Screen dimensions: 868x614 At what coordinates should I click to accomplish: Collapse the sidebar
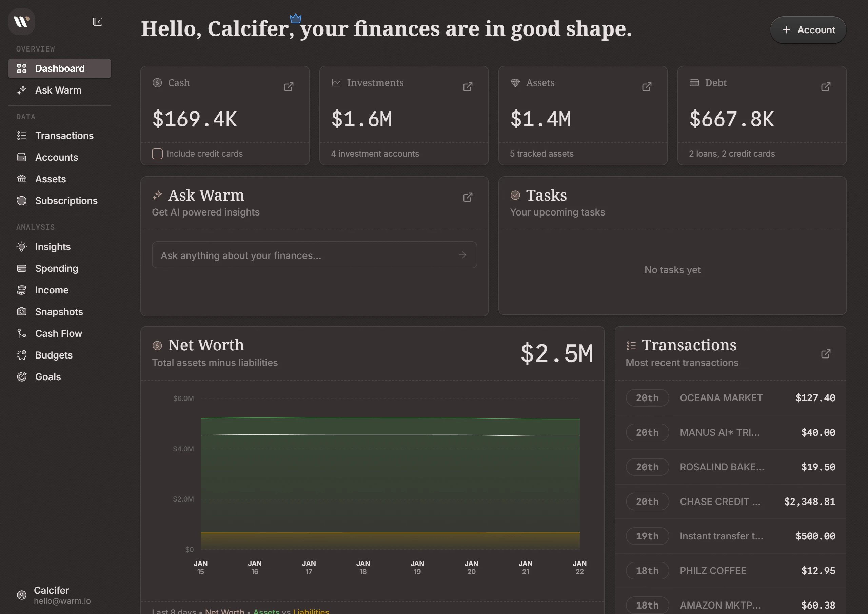coord(97,22)
